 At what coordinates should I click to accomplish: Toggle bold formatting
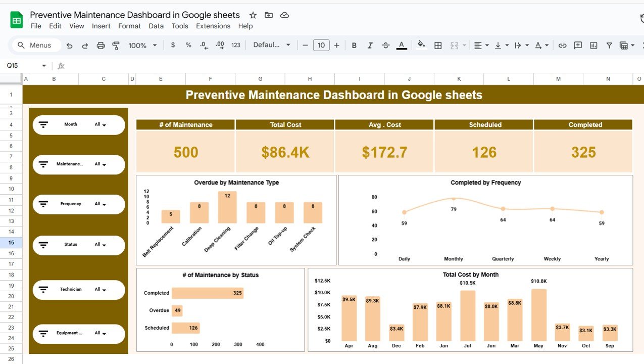(x=354, y=45)
